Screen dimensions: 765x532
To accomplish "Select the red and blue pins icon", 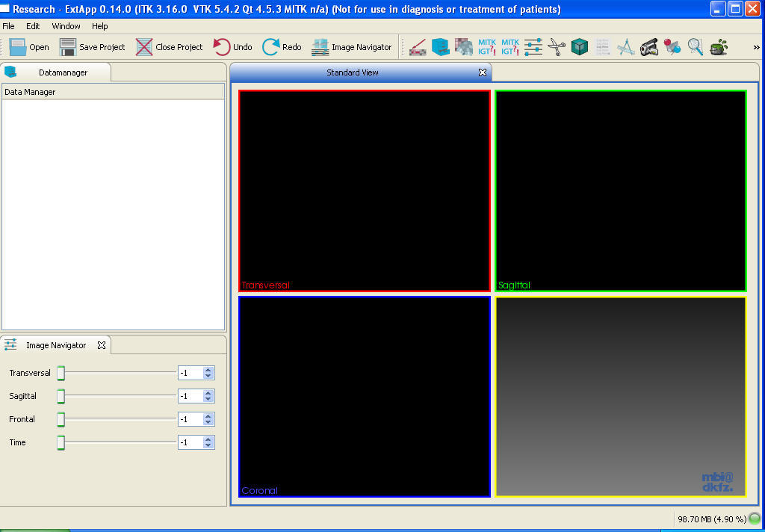I will click(x=672, y=47).
